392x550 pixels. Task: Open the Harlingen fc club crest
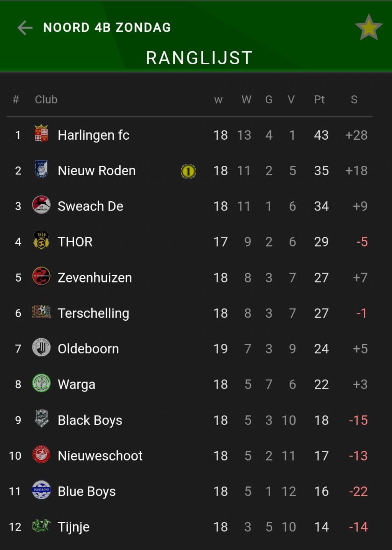click(x=41, y=133)
